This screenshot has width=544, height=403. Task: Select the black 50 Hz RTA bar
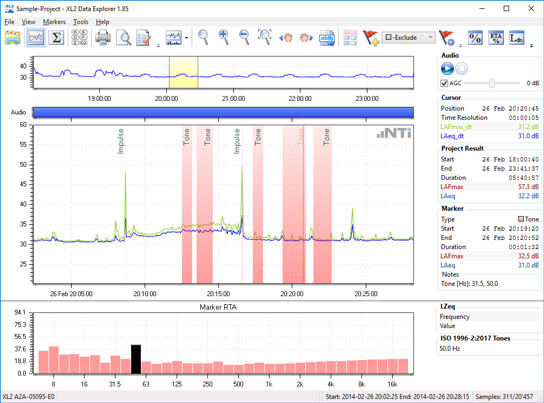point(136,359)
